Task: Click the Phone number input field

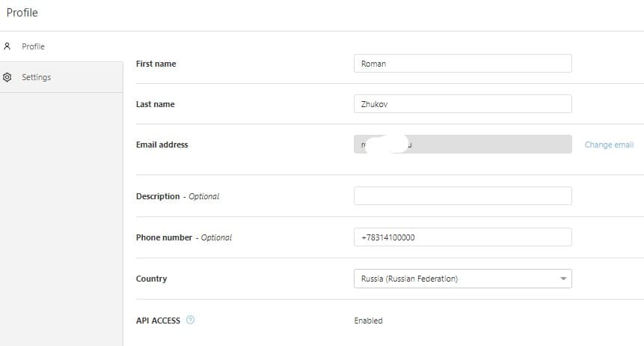Action: click(462, 237)
